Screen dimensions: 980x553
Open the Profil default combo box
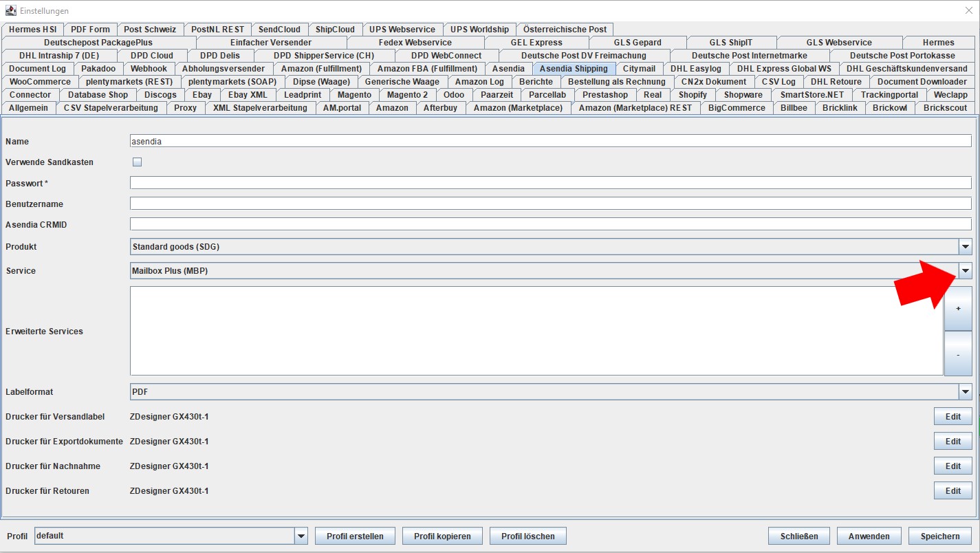click(x=171, y=536)
